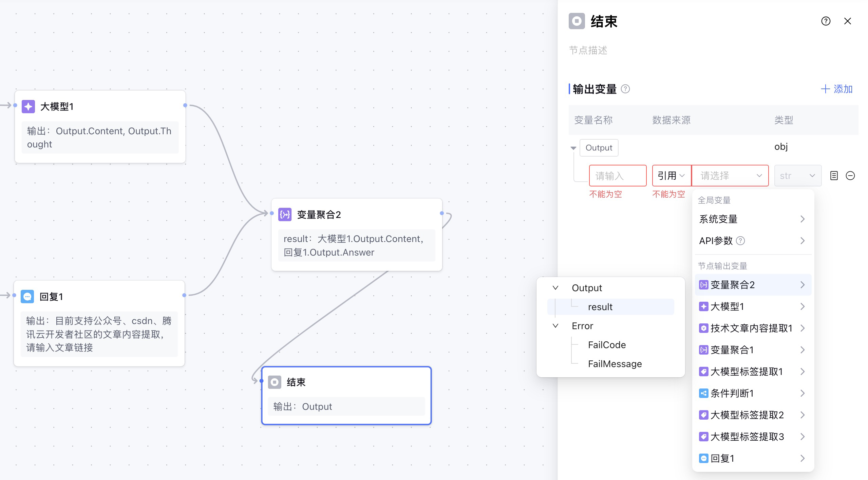Open the str type dropdown
Viewport: 868px width, 480px height.
click(x=797, y=176)
